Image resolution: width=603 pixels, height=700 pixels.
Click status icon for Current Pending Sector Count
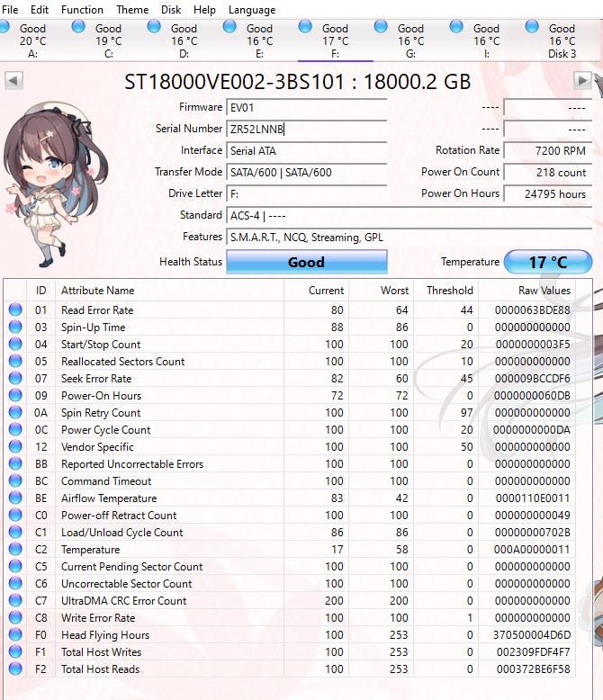[x=15, y=566]
